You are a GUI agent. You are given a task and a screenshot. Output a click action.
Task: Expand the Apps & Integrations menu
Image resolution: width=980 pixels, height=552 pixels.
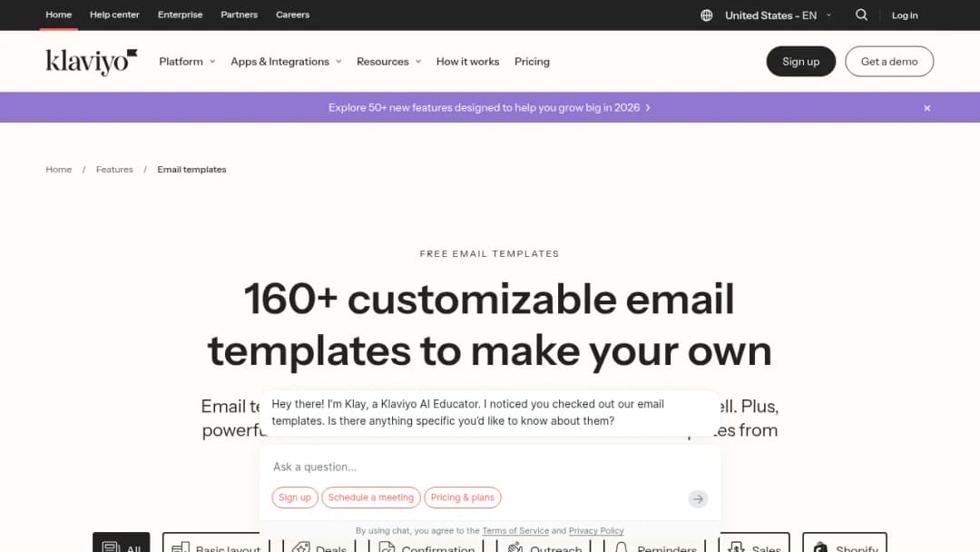coord(286,61)
